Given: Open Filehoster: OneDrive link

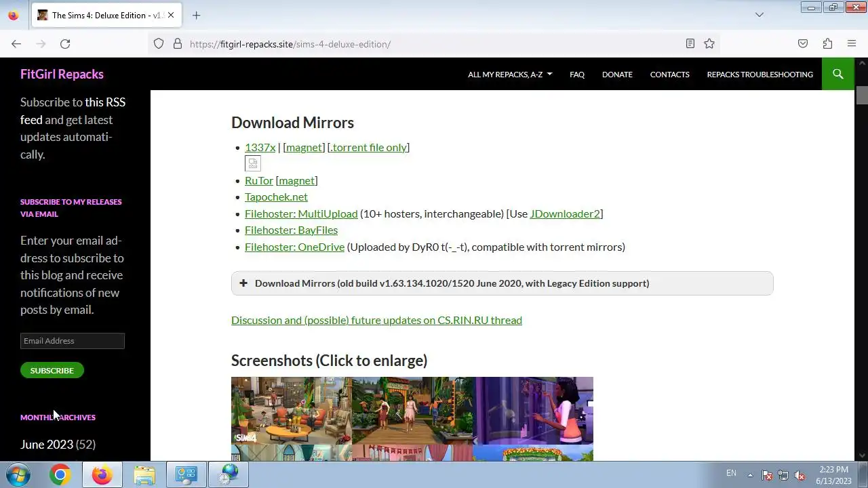Looking at the screenshot, I should point(294,247).
